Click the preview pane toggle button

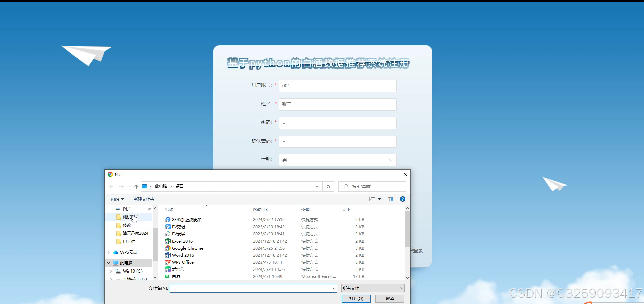coord(390,199)
